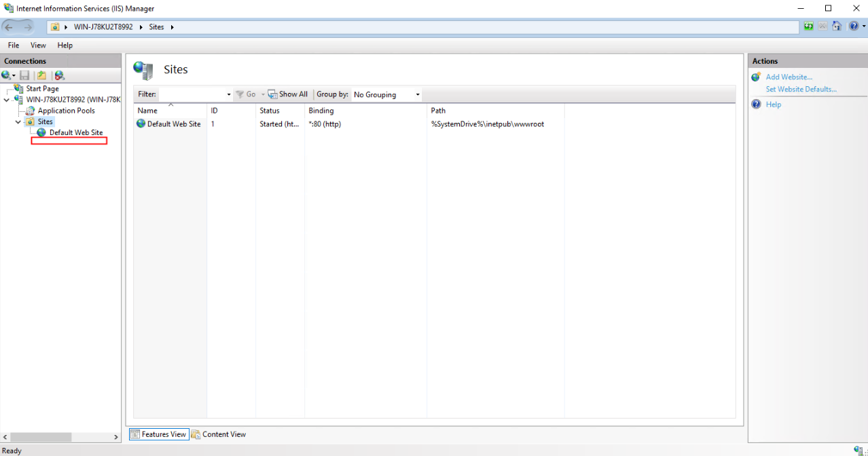Sort by the Binding column header
868x456 pixels.
point(365,111)
